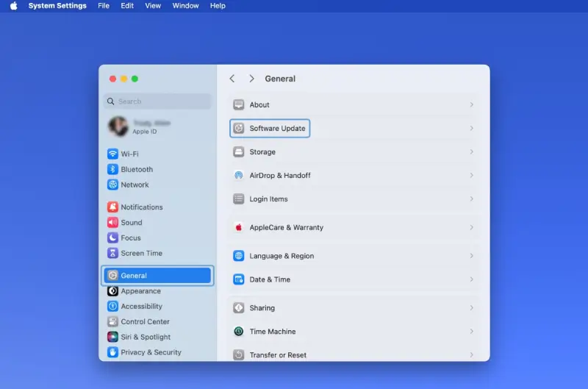Click the AppleCare red apple icon
This screenshot has height=389, width=588.
coord(238,227)
